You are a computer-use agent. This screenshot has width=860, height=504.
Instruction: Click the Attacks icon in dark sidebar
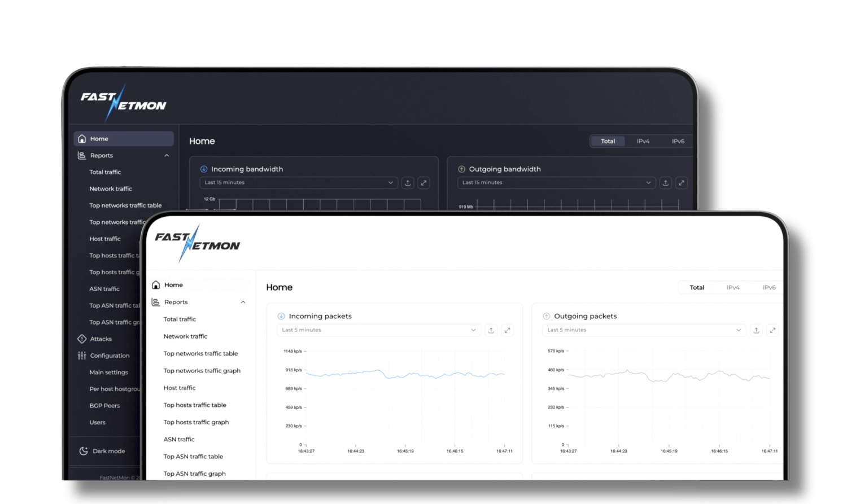pyautogui.click(x=82, y=339)
